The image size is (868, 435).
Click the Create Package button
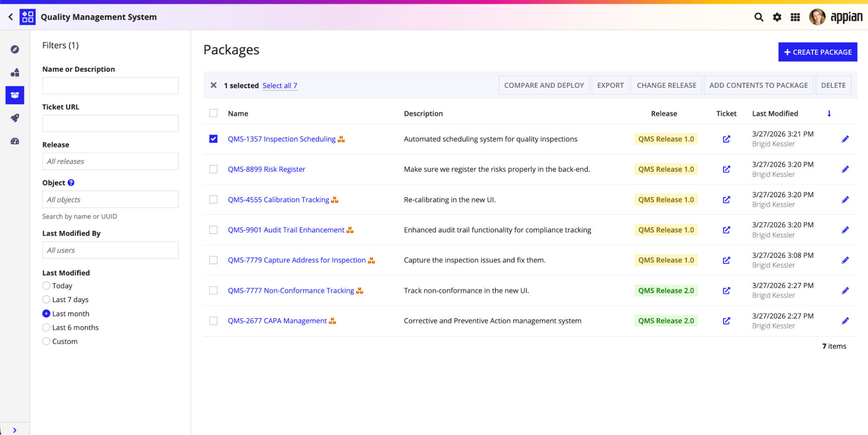[817, 52]
